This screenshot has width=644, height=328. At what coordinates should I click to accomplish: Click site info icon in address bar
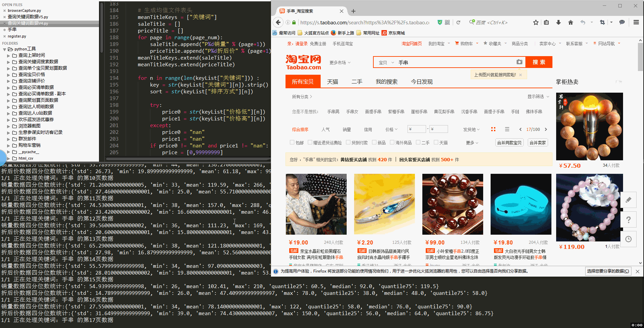[288, 22]
